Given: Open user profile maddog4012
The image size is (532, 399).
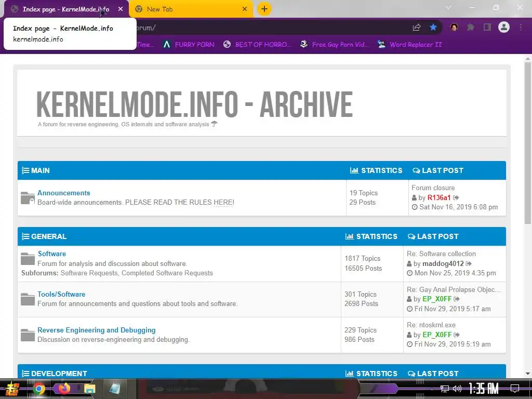Looking at the screenshot, I should coord(443,263).
